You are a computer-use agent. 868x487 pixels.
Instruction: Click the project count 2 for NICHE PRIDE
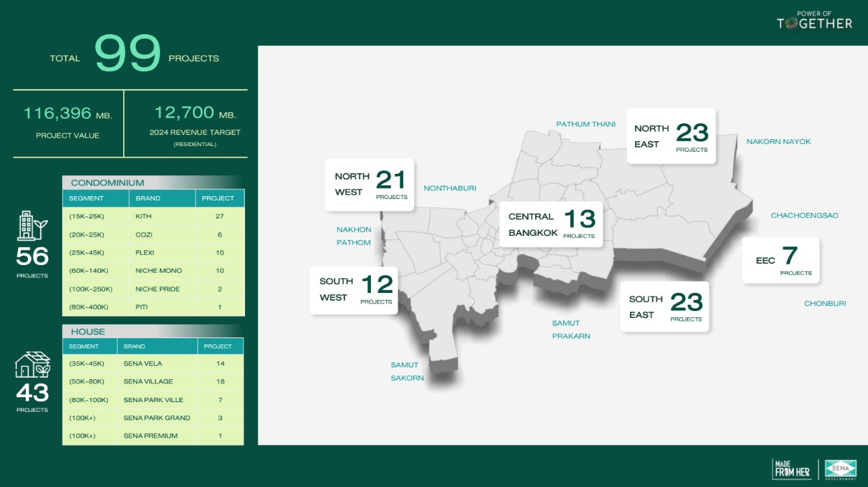[x=220, y=289]
